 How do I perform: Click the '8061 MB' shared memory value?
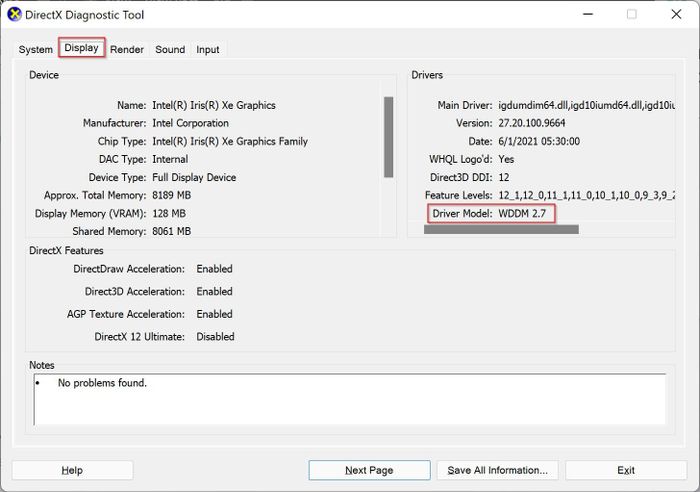click(x=171, y=231)
